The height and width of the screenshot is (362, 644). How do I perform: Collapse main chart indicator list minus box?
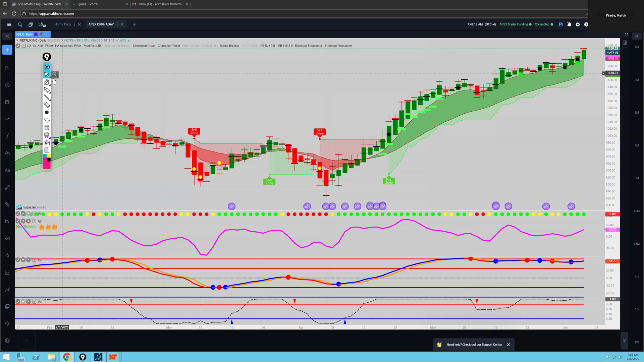tap(23, 46)
